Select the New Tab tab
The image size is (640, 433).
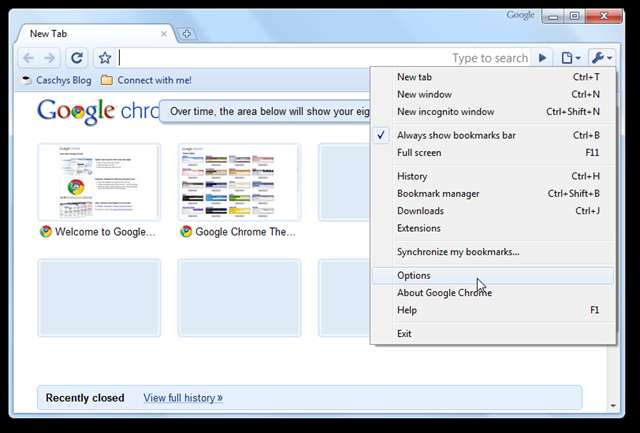coord(96,34)
